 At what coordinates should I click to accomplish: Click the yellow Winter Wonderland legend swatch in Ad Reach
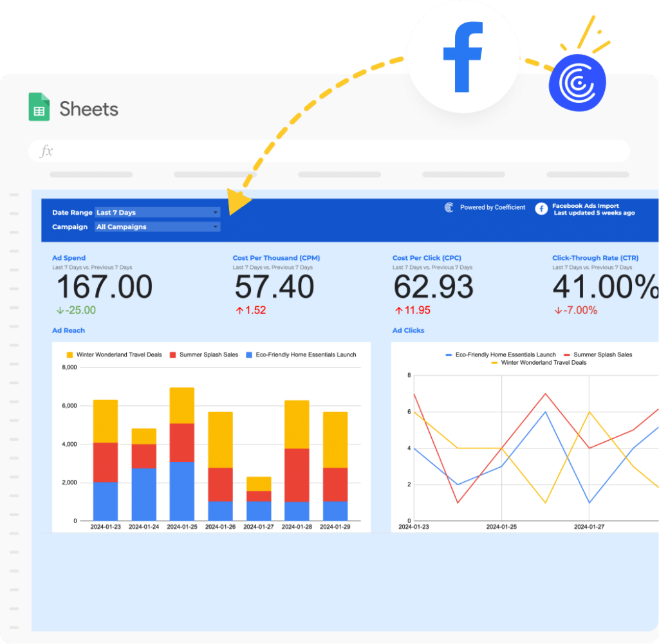pos(70,355)
